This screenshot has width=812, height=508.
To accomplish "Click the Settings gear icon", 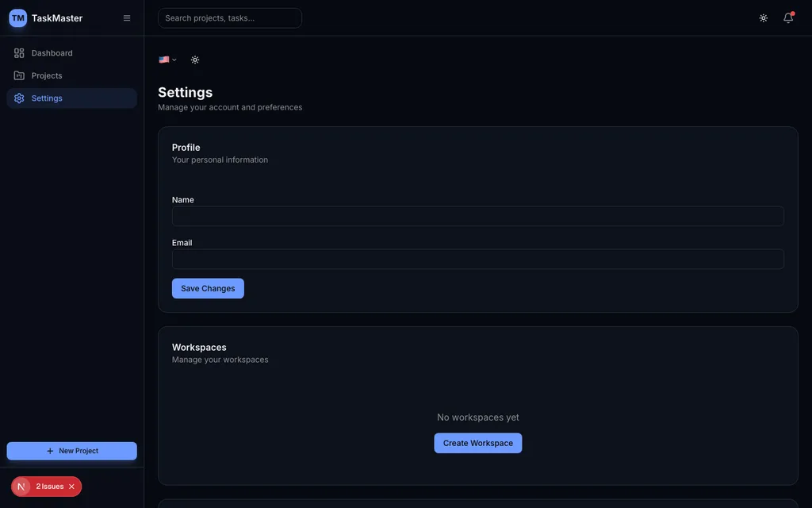I will point(19,98).
